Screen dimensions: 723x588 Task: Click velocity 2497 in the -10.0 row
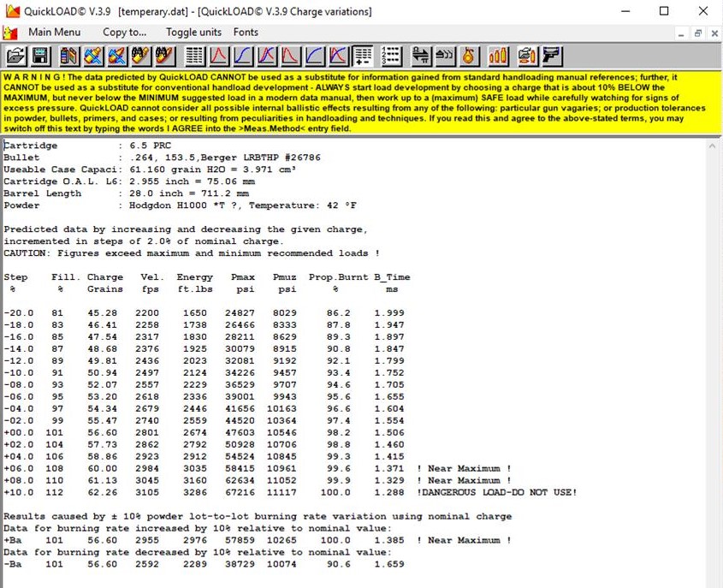[147, 373]
